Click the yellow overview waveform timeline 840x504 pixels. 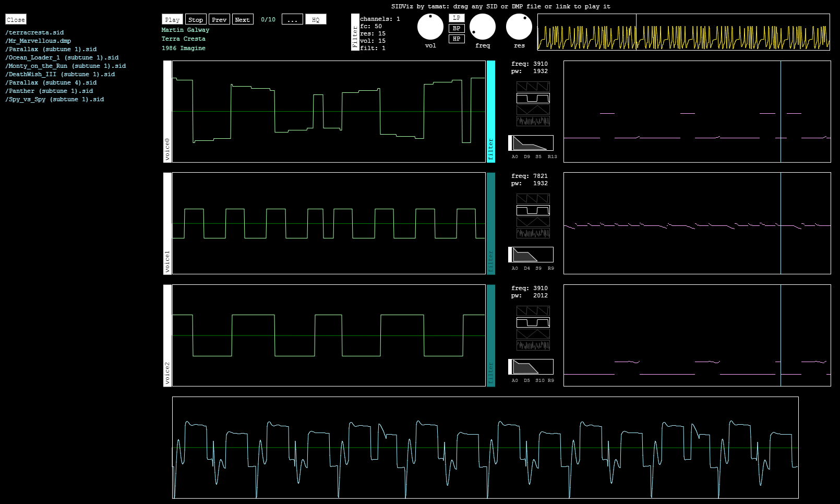683,32
